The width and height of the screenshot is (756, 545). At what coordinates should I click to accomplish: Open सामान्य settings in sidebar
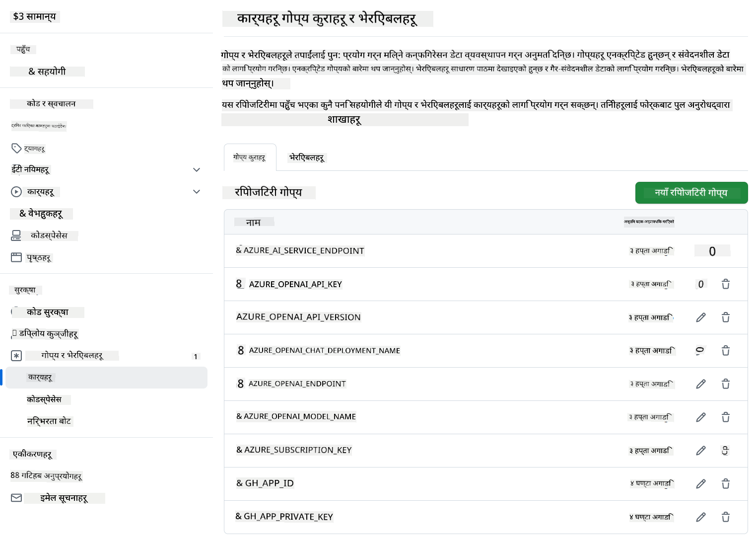tap(35, 16)
